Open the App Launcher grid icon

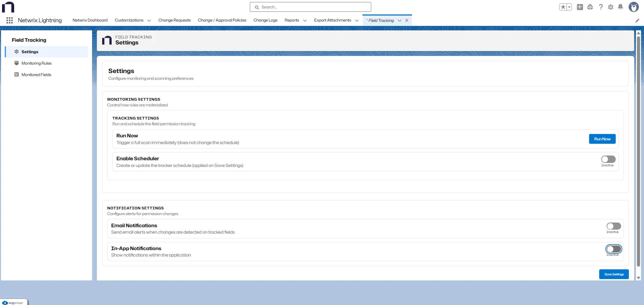tap(9, 21)
